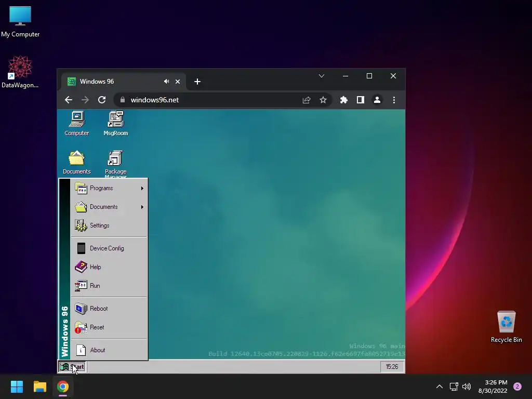Open volume control tray icon
Viewport: 532px width, 399px height.
(467, 387)
